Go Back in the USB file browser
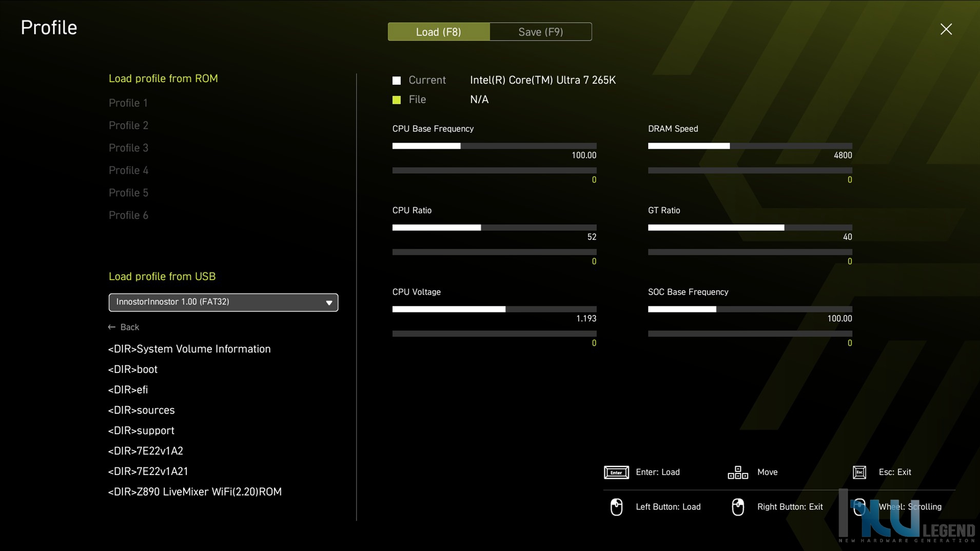This screenshot has width=980, height=551. click(x=124, y=327)
